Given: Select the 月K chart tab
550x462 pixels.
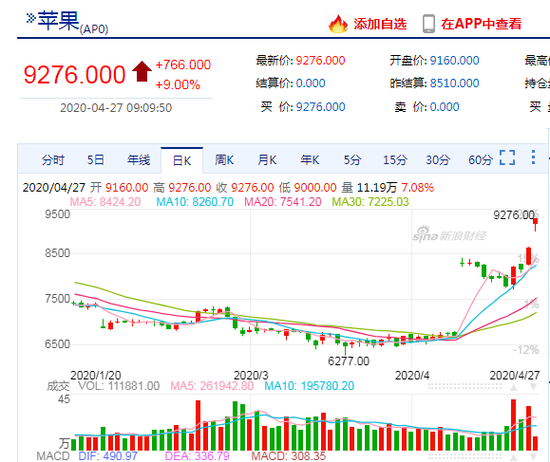Looking at the screenshot, I should coord(267,160).
